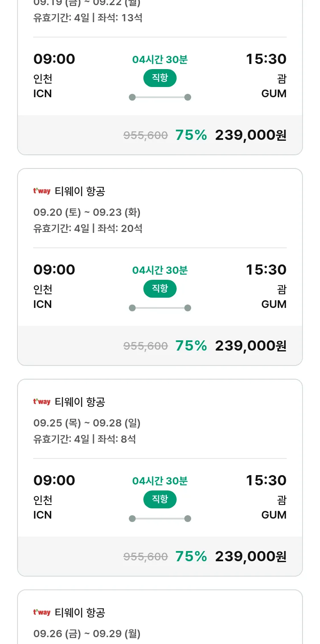The image size is (320, 644).
Task: Tap the 직항 badge on the 13석 flight
Action: pyautogui.click(x=160, y=78)
